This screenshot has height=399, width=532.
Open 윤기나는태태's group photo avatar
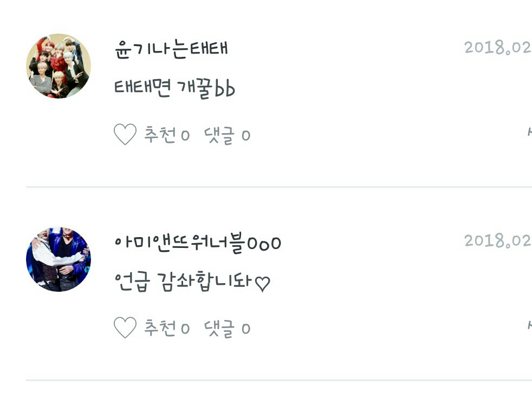pyautogui.click(x=59, y=66)
